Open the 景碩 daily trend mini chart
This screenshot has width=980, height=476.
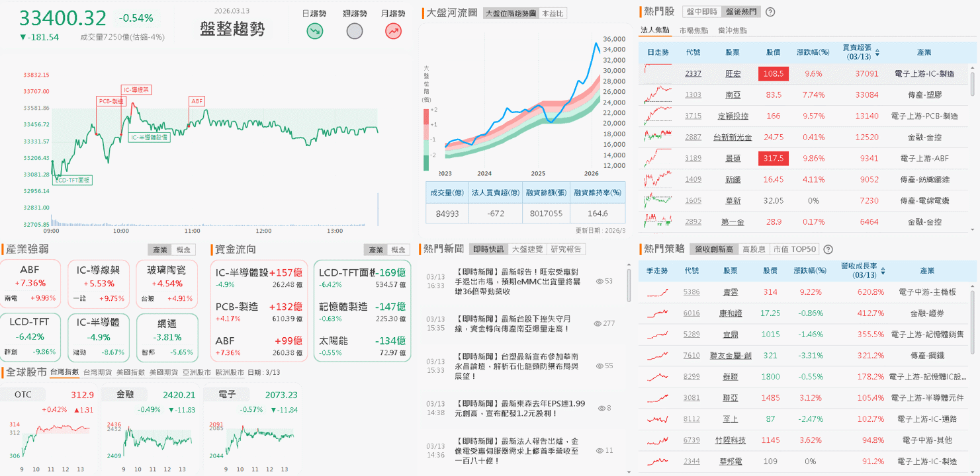658,158
